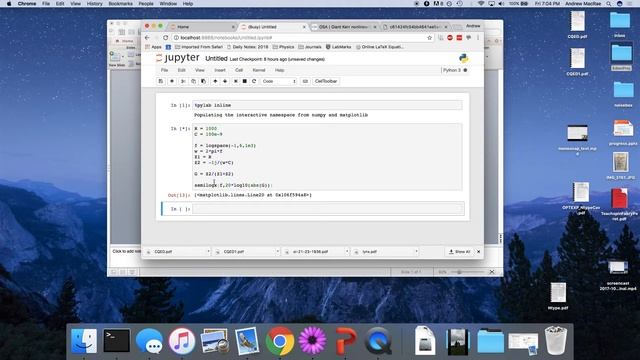Image resolution: width=640 pixels, height=360 pixels.
Task: Click the %pylab inline code cell
Action: (328, 105)
